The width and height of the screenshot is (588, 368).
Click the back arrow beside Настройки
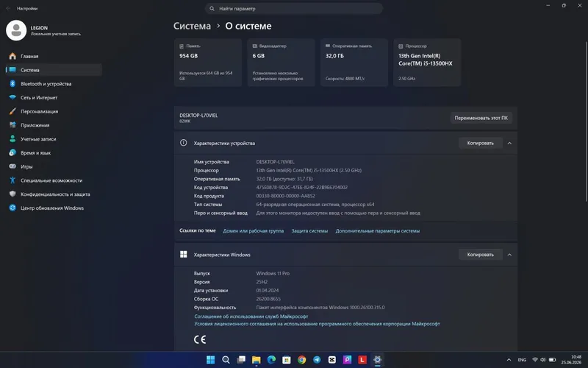point(8,8)
